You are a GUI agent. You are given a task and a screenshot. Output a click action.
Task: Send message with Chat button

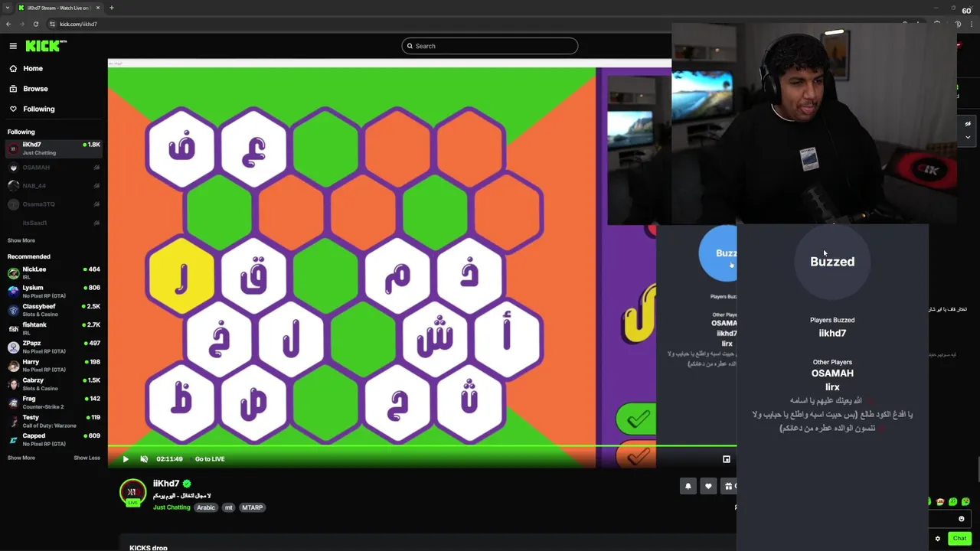click(959, 538)
